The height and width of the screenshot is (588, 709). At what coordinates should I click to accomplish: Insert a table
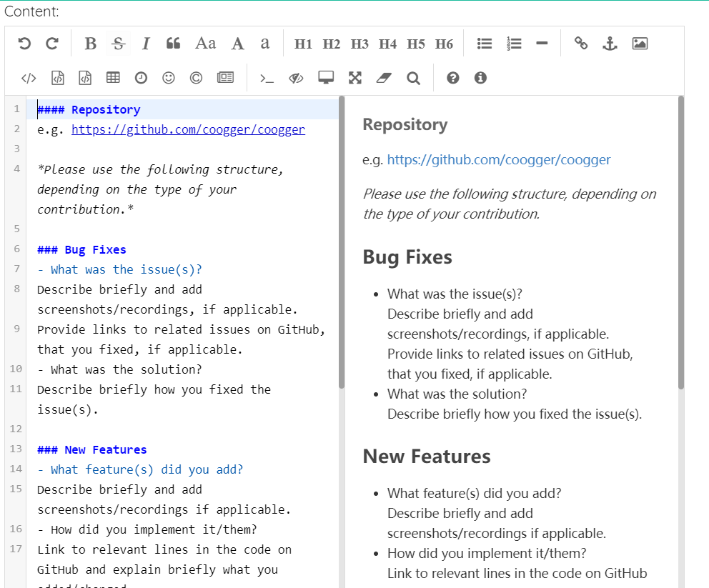113,78
